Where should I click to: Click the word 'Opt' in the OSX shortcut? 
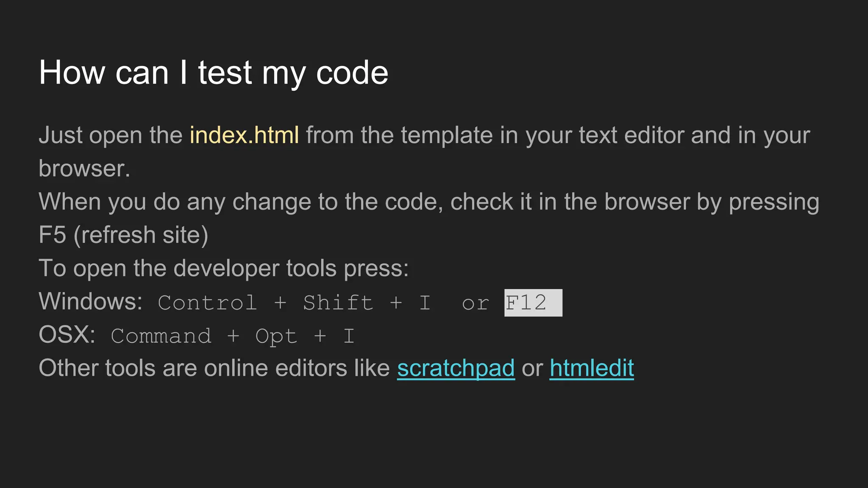click(276, 336)
